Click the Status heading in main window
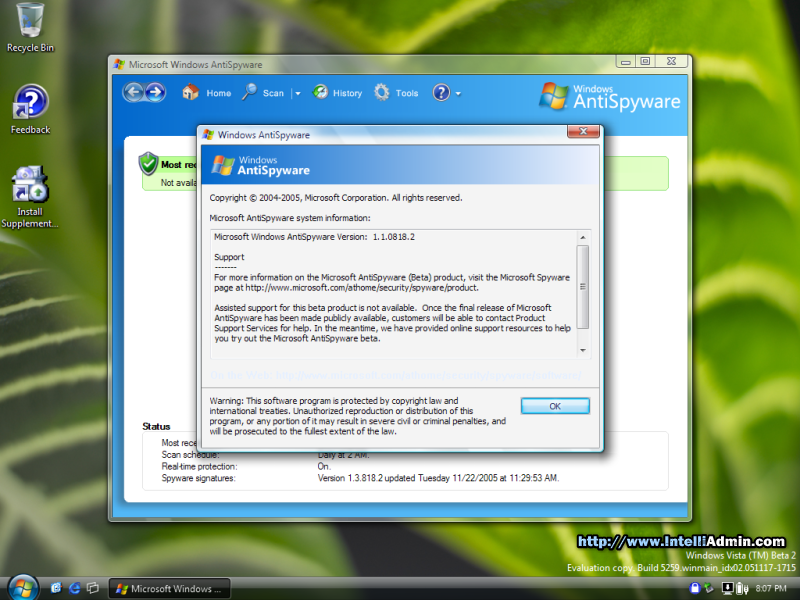 coord(156,427)
